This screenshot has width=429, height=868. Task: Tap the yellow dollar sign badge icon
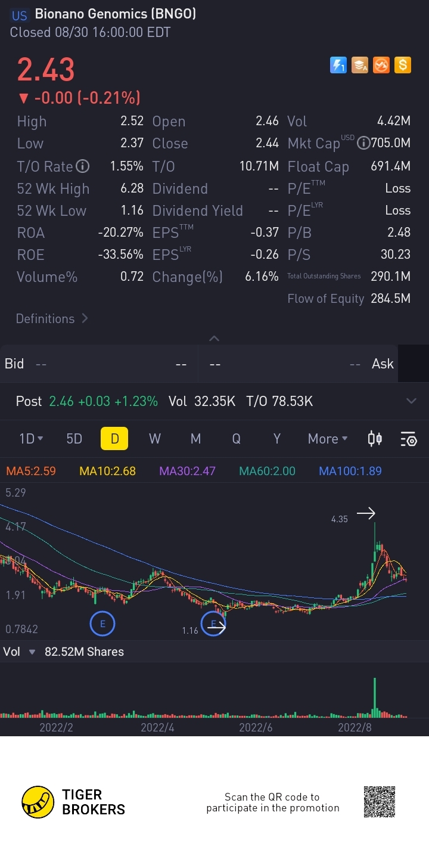(x=403, y=65)
